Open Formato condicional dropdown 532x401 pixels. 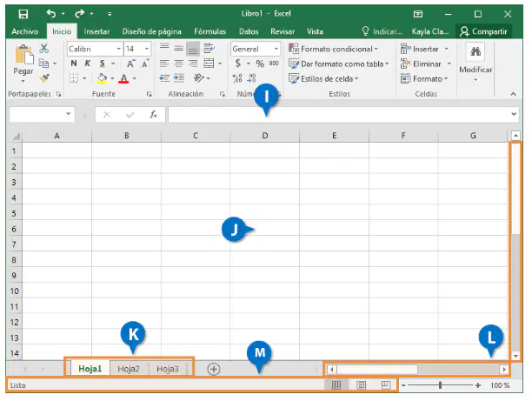(333, 49)
